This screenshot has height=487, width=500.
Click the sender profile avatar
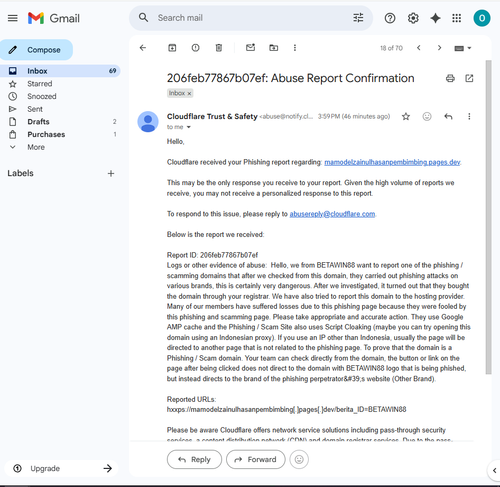[148, 121]
